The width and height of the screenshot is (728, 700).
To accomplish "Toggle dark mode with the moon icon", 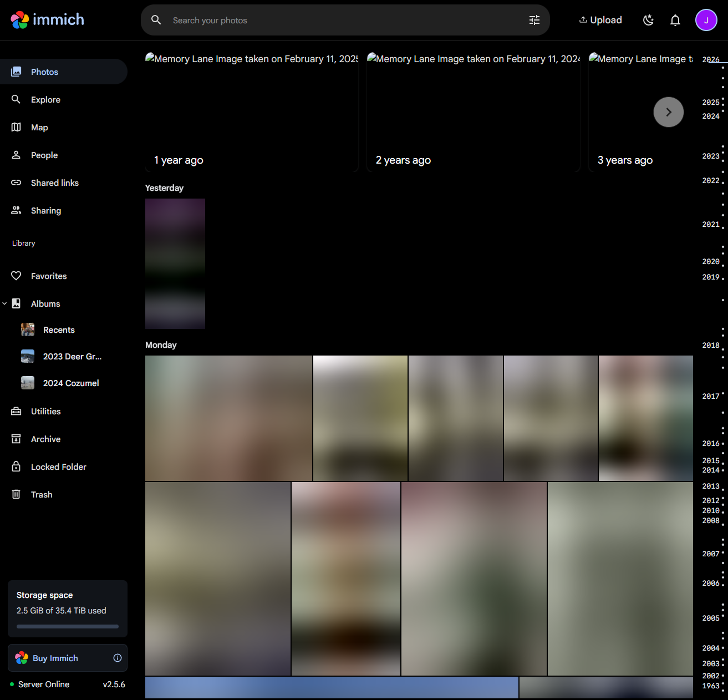I will point(648,19).
